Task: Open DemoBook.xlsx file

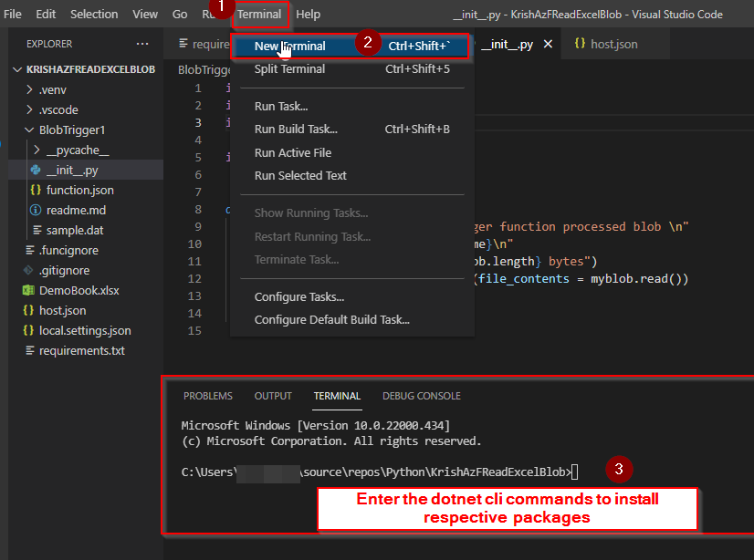Action: (x=79, y=291)
